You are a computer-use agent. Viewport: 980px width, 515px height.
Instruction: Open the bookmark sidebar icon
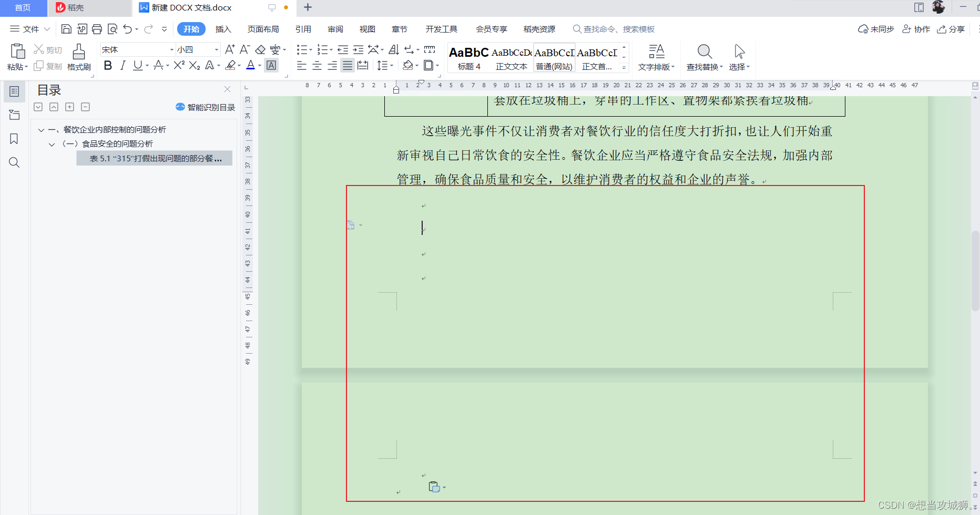[14, 139]
